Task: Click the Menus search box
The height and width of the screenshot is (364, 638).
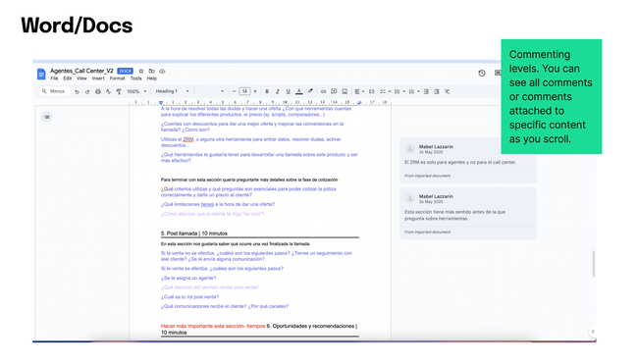Action: (x=55, y=91)
